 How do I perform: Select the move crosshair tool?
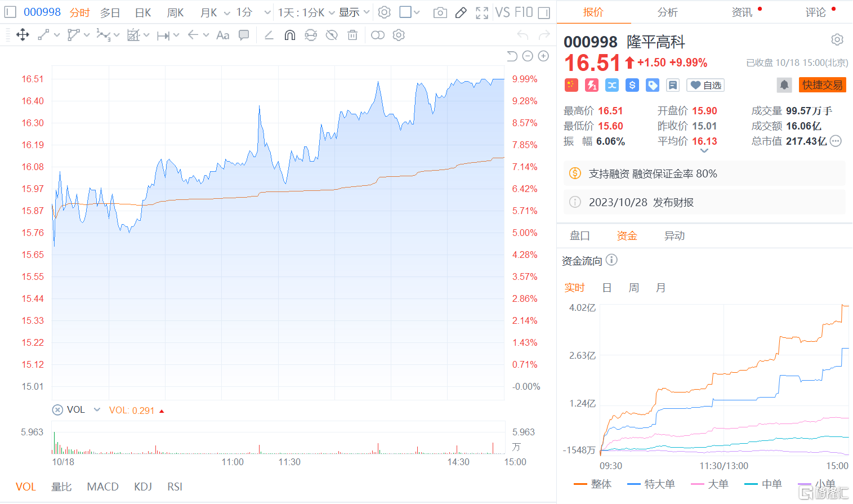(x=23, y=35)
